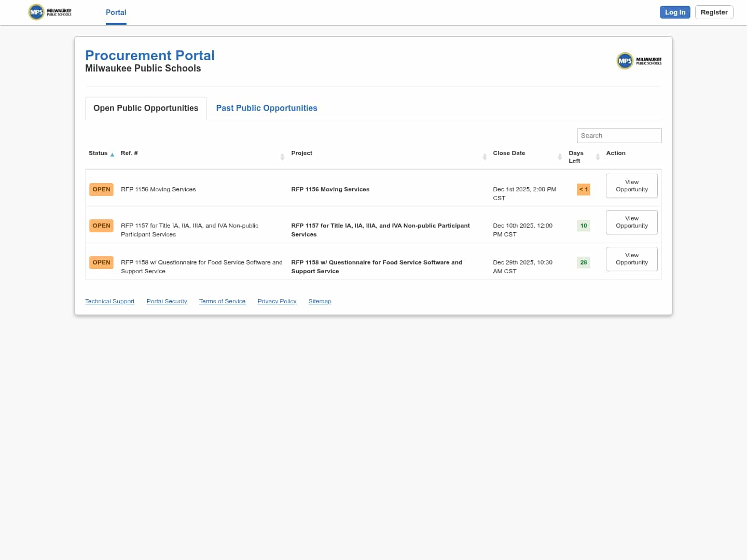View Opportunity for RFP 1156 Moving Services
The height and width of the screenshot is (560, 747).
[x=631, y=186]
